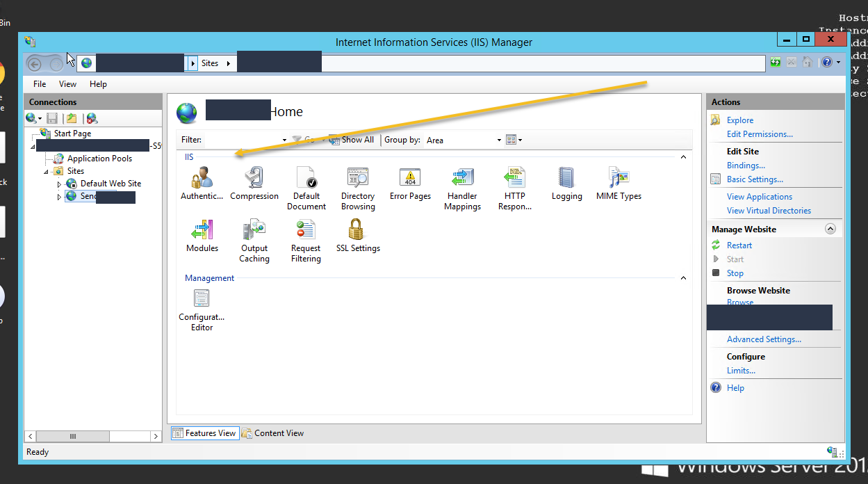This screenshot has width=868, height=484.
Task: Expand the Default Web Site node
Action: pyautogui.click(x=60, y=184)
